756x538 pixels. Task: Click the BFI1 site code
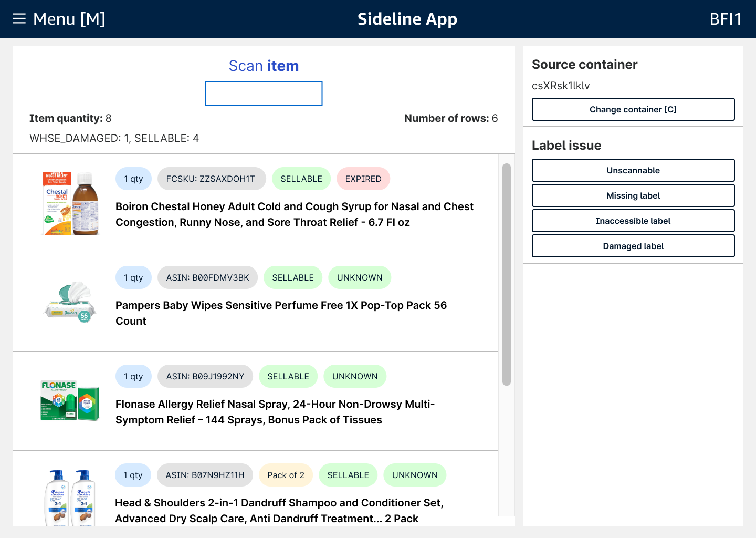tap(726, 19)
